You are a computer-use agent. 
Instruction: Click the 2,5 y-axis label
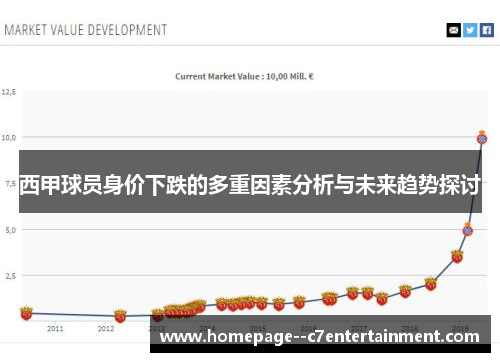10,276
